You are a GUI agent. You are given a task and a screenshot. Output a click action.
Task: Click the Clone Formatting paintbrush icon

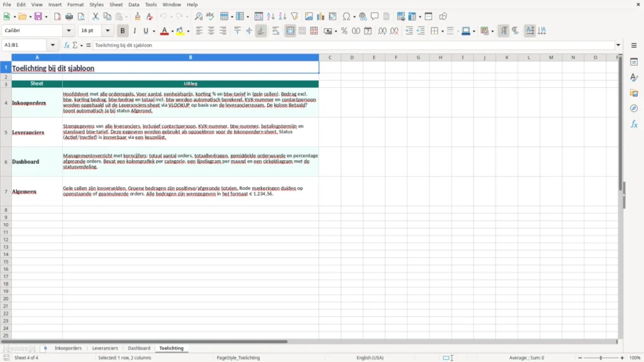click(138, 16)
